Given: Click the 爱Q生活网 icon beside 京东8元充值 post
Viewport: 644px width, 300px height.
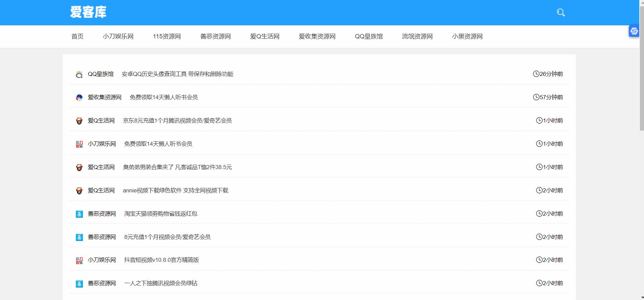Looking at the screenshot, I should click(x=79, y=121).
